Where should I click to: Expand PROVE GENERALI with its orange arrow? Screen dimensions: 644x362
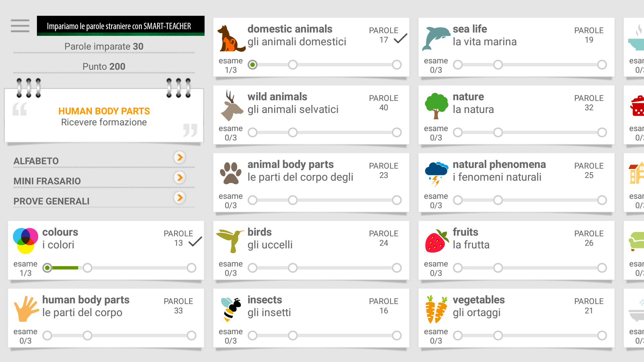(x=180, y=197)
